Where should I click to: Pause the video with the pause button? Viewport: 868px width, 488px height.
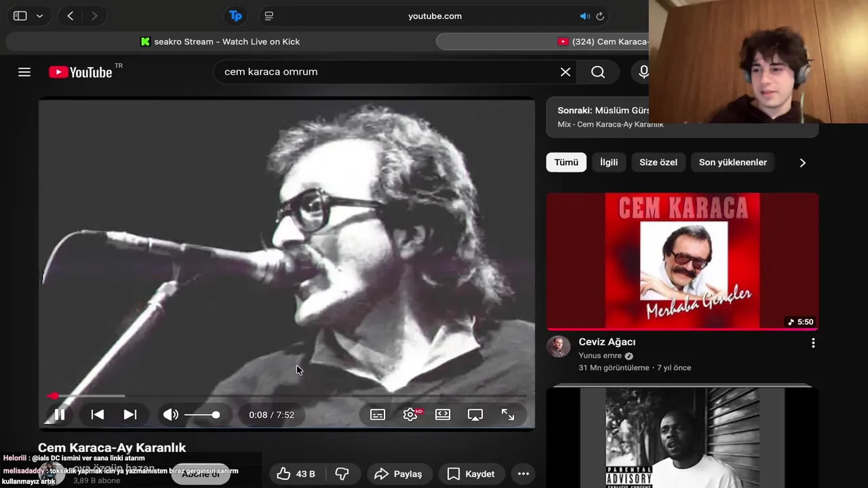click(x=60, y=415)
